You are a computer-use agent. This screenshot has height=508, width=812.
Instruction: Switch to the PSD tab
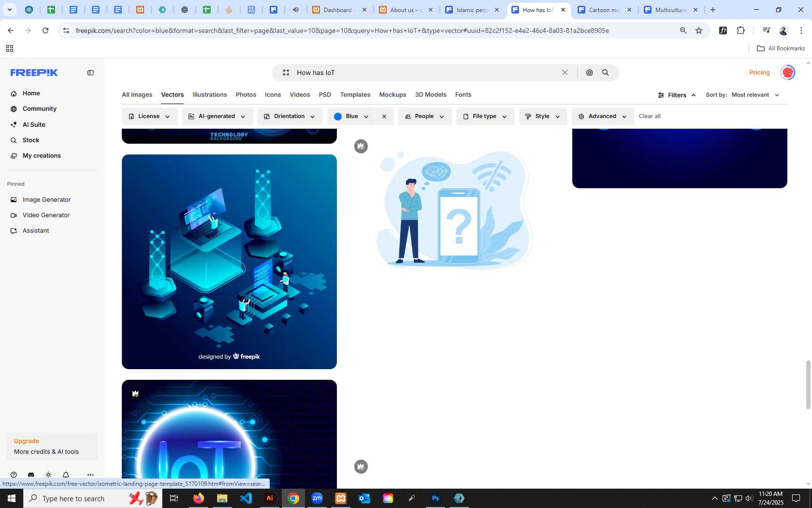[x=325, y=95]
